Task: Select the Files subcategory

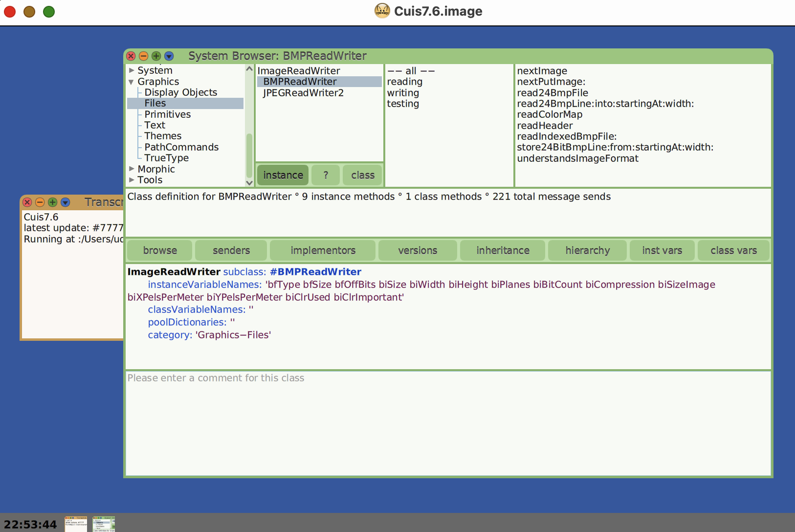Action: [185, 103]
